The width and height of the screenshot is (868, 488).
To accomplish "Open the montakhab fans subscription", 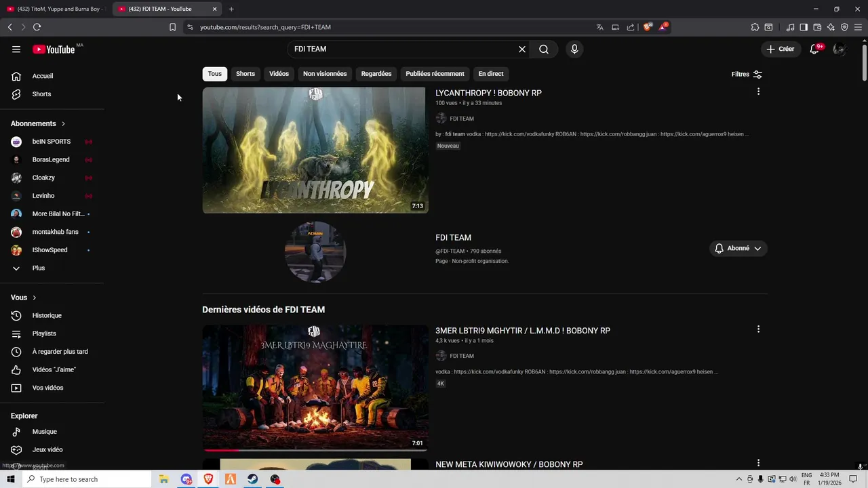I will [52, 232].
